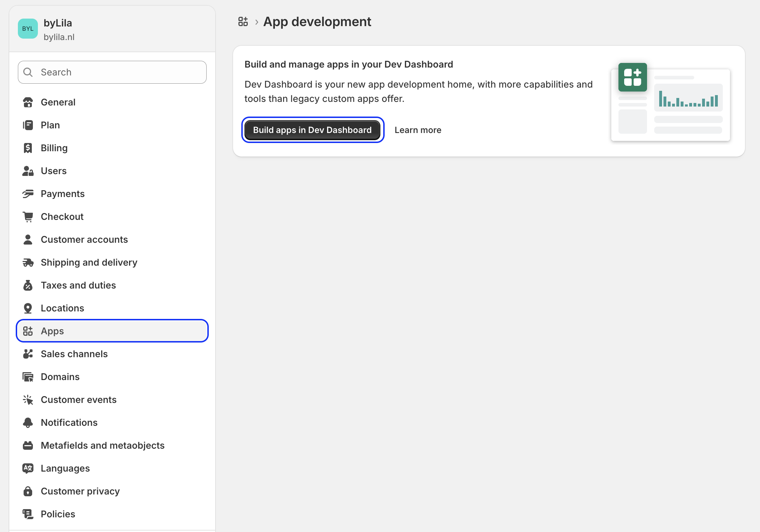
Task: Open the Learn more link
Action: click(x=418, y=130)
